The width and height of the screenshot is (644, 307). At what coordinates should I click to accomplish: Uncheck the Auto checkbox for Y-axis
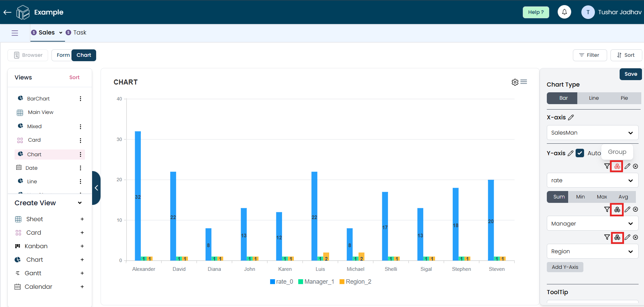click(x=580, y=153)
